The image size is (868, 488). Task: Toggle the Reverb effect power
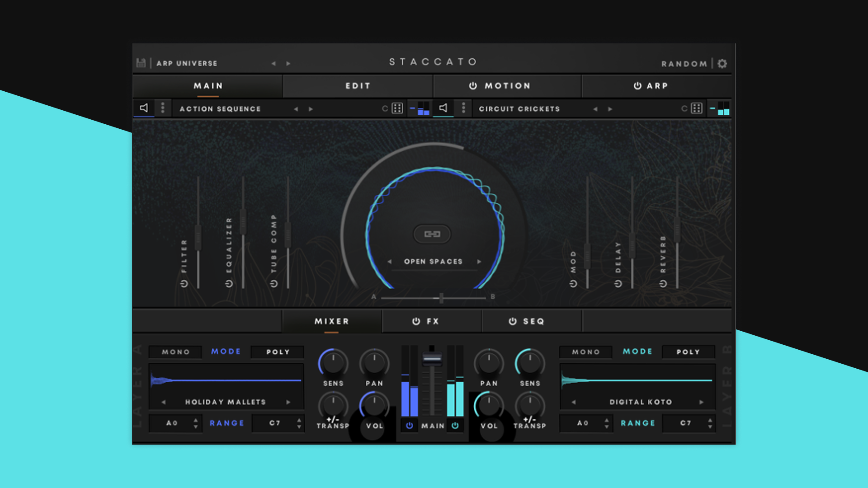[x=662, y=284]
